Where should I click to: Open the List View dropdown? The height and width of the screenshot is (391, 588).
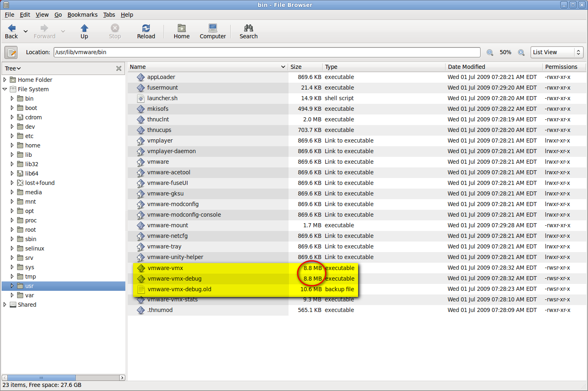pos(557,52)
